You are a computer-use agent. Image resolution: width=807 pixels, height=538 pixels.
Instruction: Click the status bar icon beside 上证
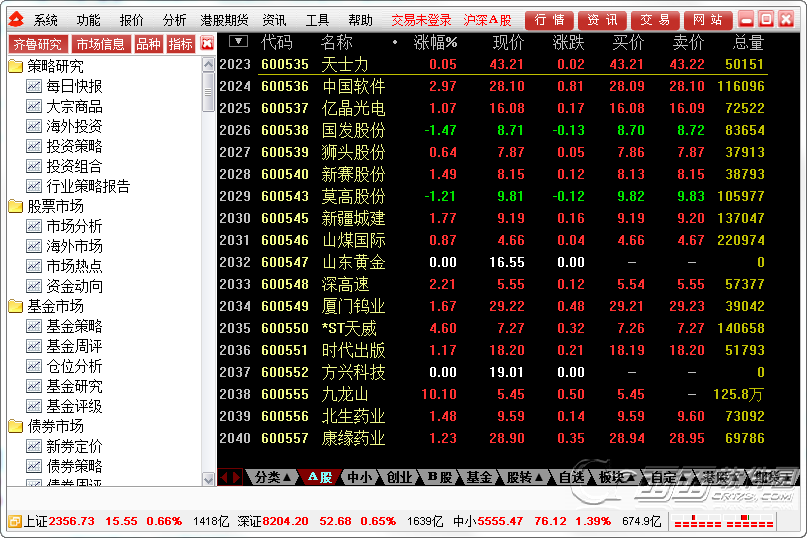pyautogui.click(x=14, y=521)
